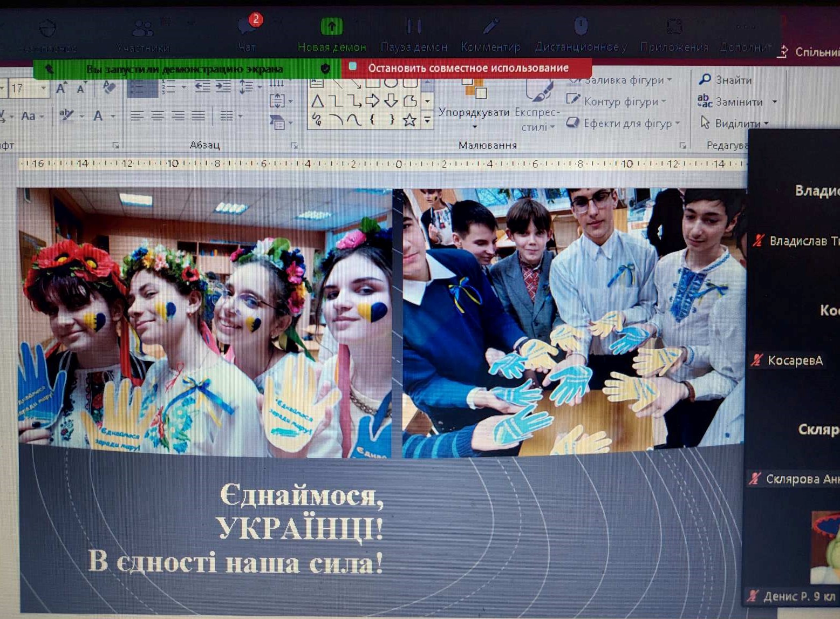
Task: Open the Абзац paragraph dialog launcher
Action: 294,145
